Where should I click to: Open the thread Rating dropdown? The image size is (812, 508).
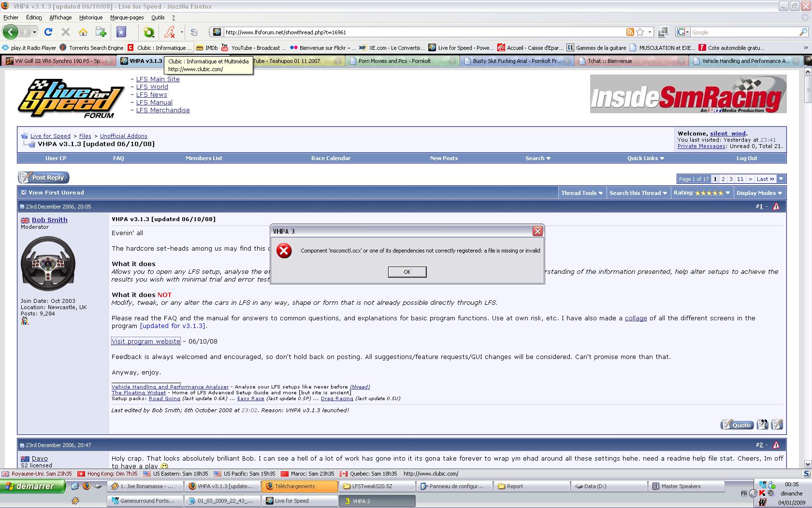coord(702,193)
